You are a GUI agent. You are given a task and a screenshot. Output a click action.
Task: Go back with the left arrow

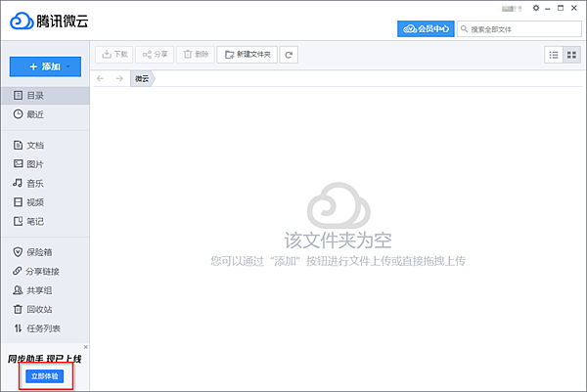tap(100, 78)
